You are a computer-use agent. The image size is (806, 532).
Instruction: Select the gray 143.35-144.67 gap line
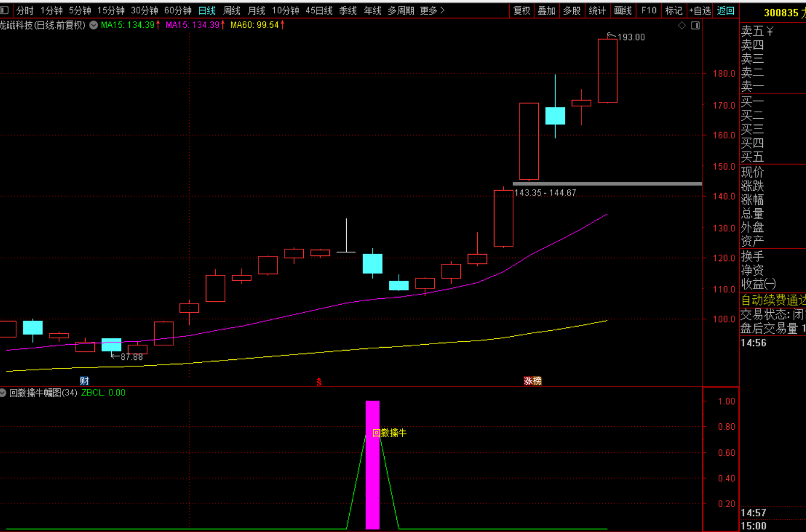coord(607,184)
